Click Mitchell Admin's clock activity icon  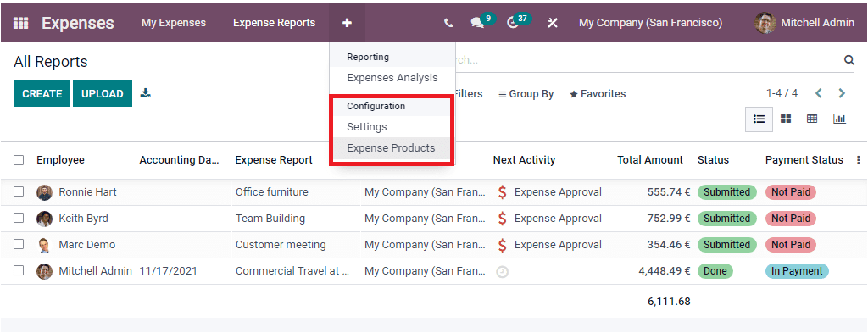[502, 272]
